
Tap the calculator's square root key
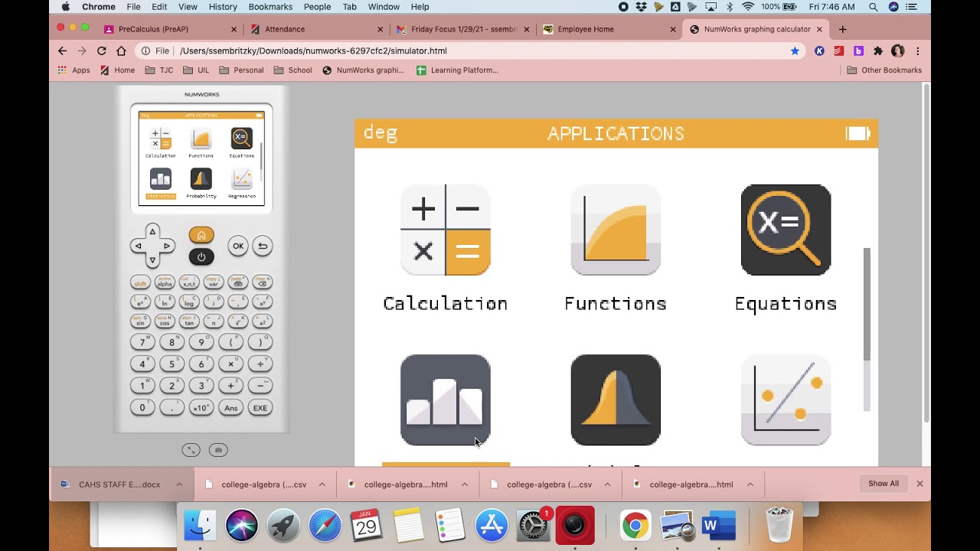click(238, 321)
